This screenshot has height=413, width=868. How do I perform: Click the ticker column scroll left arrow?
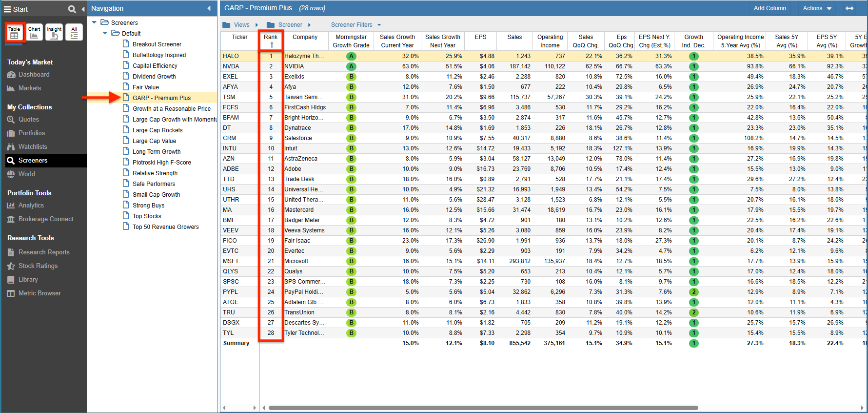[224, 408]
